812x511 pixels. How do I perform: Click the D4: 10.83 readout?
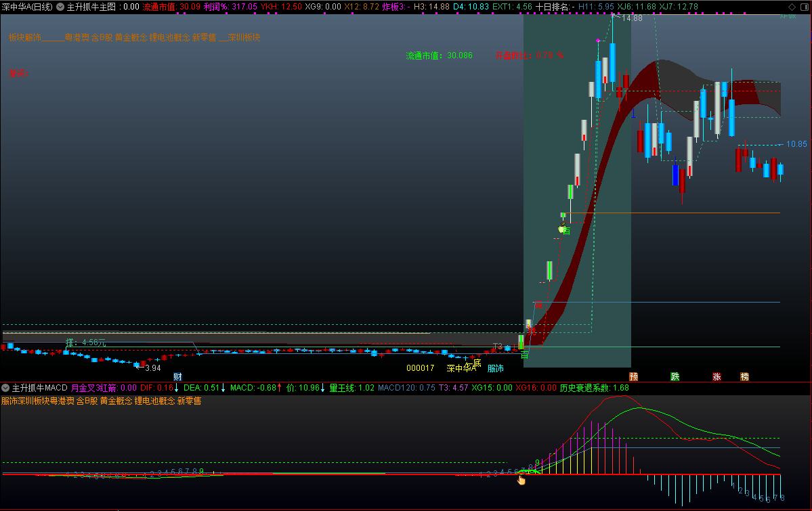471,7
